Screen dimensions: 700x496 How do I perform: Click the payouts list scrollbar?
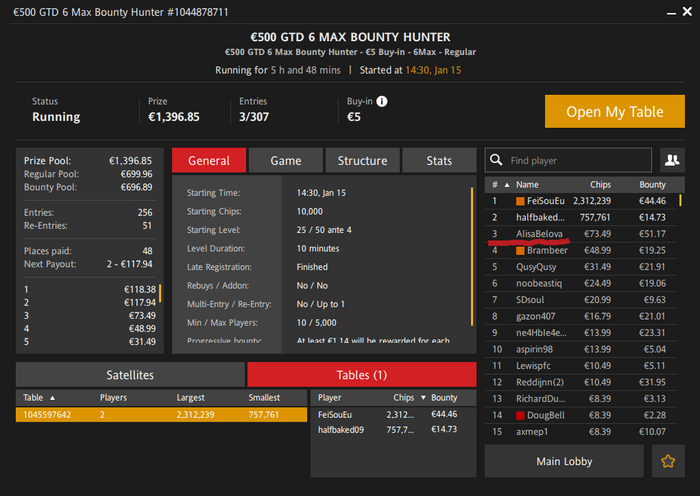pyautogui.click(x=160, y=293)
